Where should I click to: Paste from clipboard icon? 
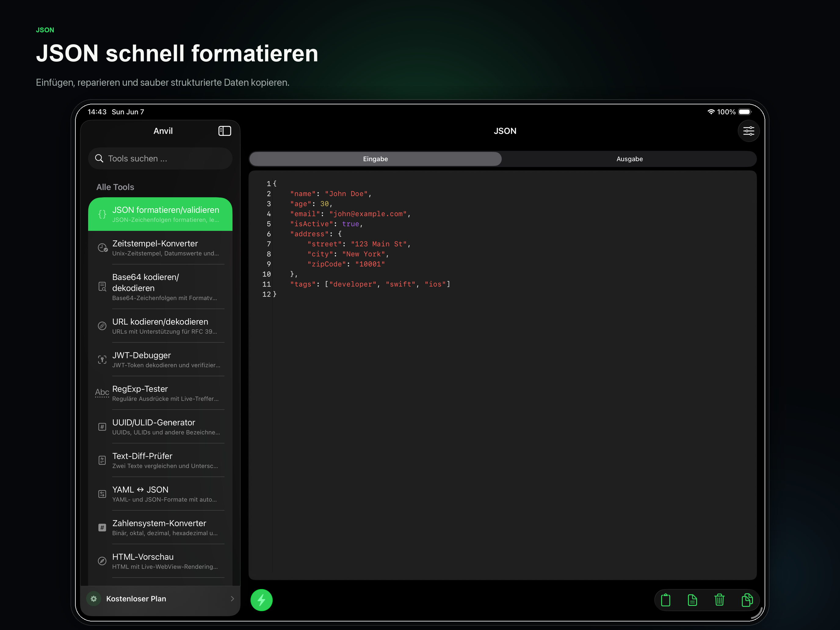[x=665, y=599]
